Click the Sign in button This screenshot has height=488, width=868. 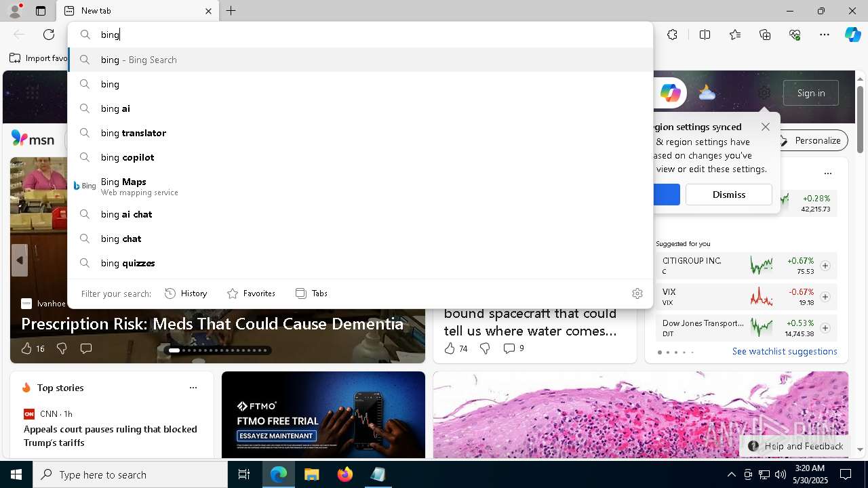tap(811, 93)
